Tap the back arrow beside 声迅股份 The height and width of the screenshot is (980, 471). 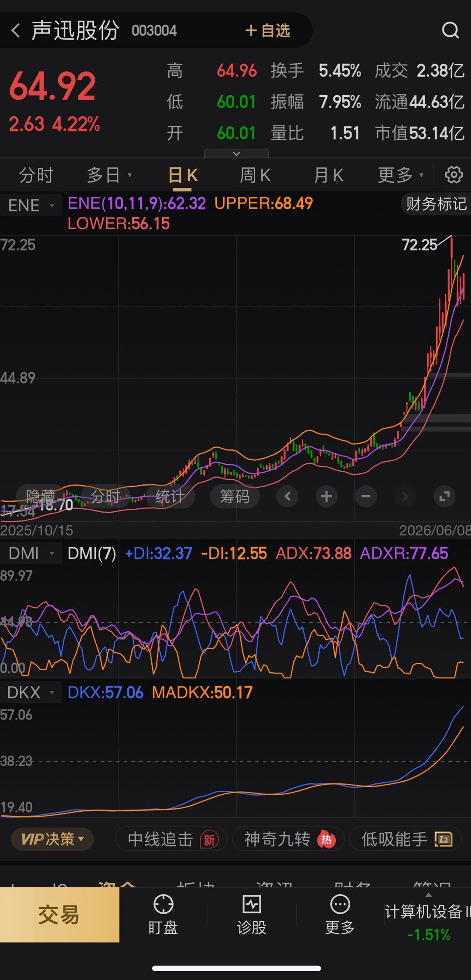pyautogui.click(x=16, y=31)
